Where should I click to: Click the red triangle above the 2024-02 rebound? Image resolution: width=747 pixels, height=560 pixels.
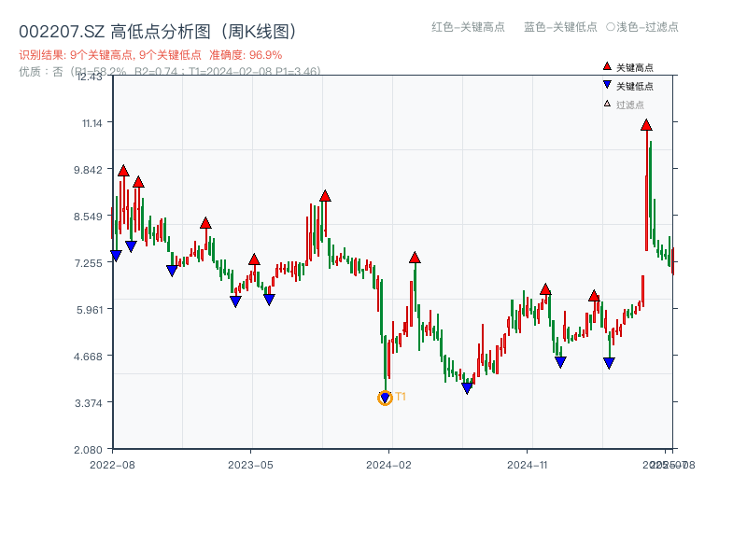pos(415,258)
